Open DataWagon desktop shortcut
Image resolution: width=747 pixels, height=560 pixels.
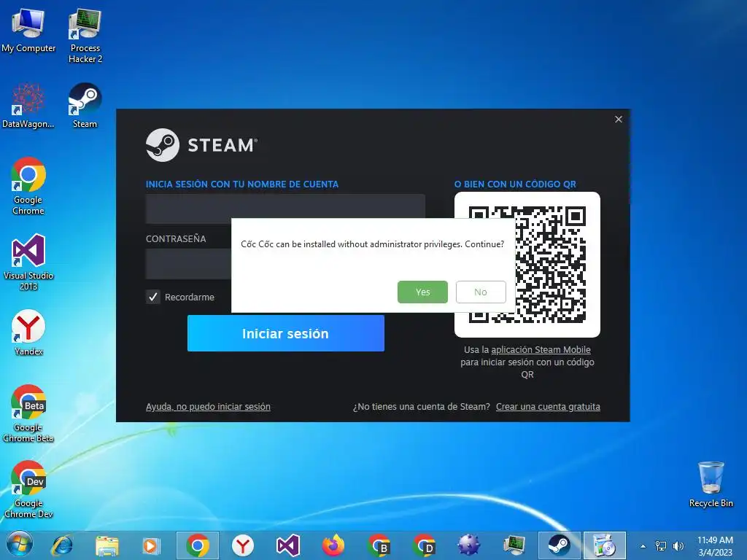pyautogui.click(x=28, y=106)
